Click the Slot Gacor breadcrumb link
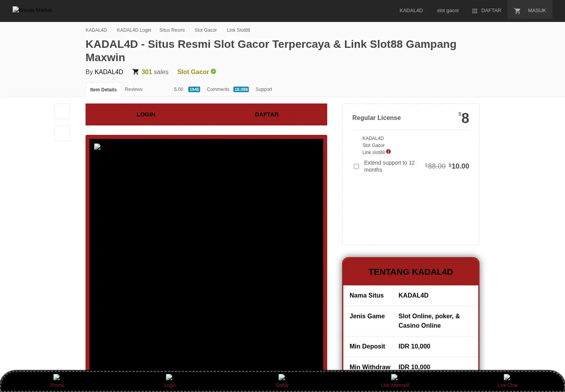Screen dimensions: 565x392 (206, 30)
